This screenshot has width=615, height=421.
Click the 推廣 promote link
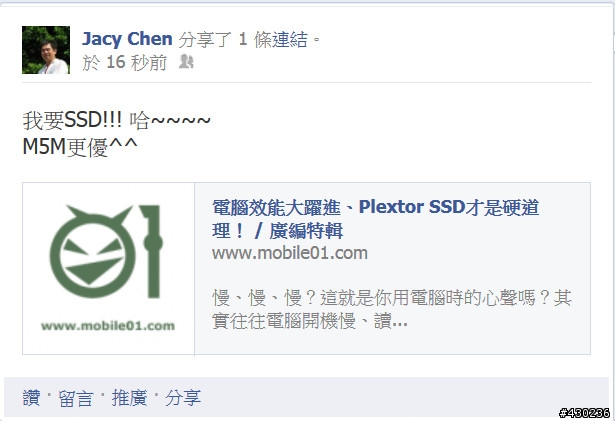tap(129, 398)
